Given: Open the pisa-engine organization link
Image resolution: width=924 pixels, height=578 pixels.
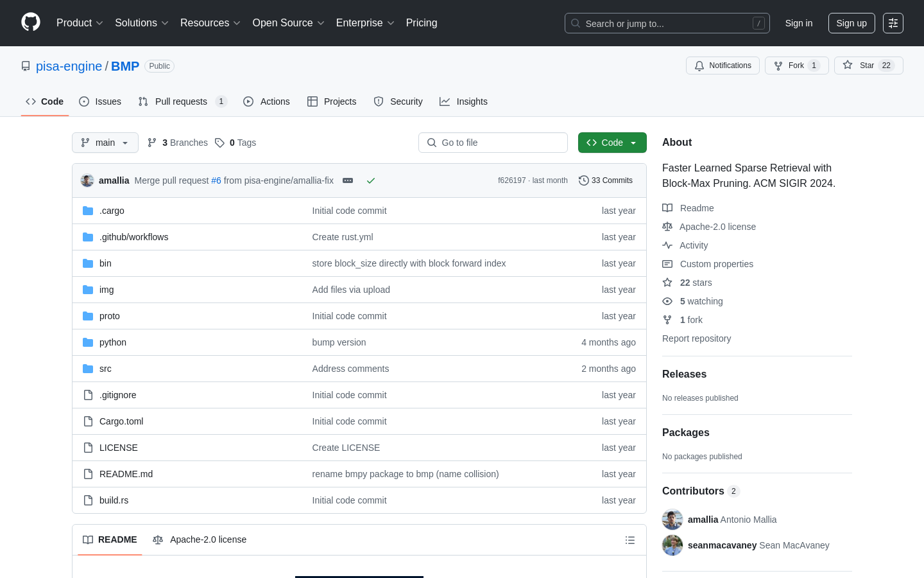Looking at the screenshot, I should pos(69,66).
